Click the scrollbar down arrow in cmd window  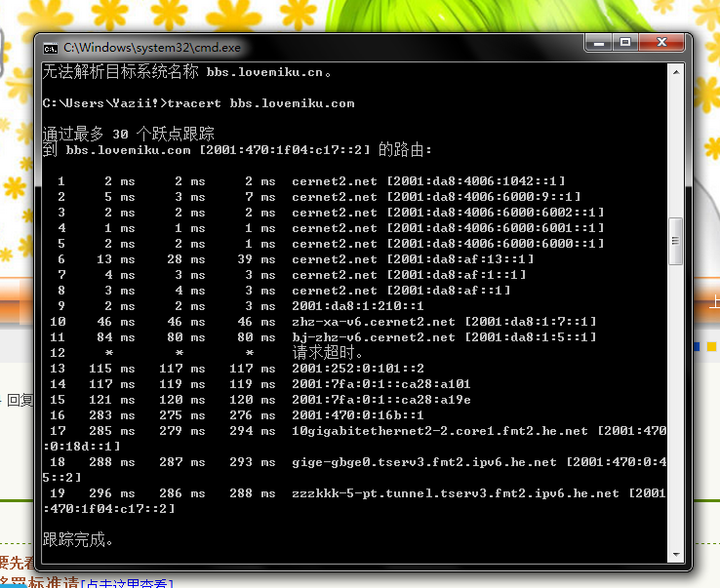coord(676,555)
